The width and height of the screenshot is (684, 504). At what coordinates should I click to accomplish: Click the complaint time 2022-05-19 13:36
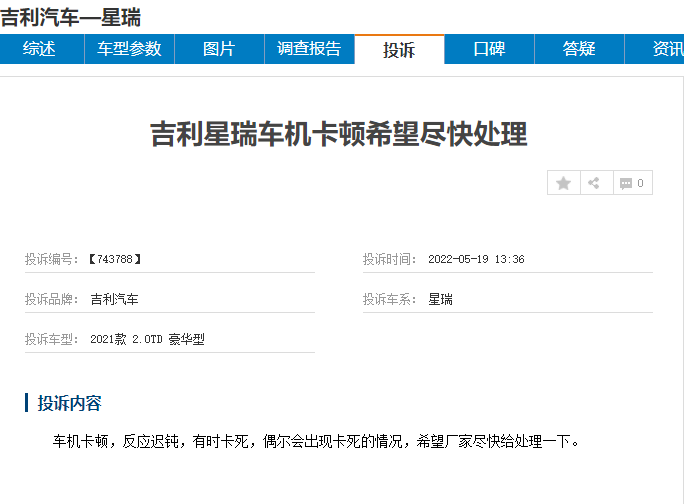pos(476,259)
